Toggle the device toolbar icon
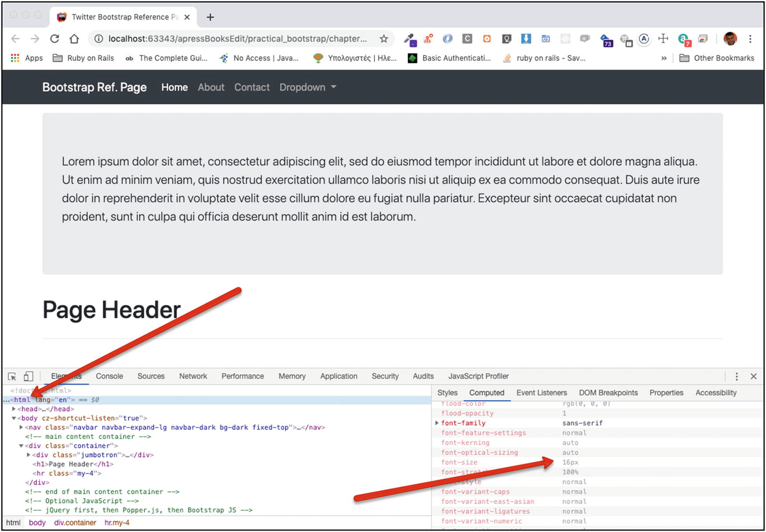 click(x=28, y=377)
